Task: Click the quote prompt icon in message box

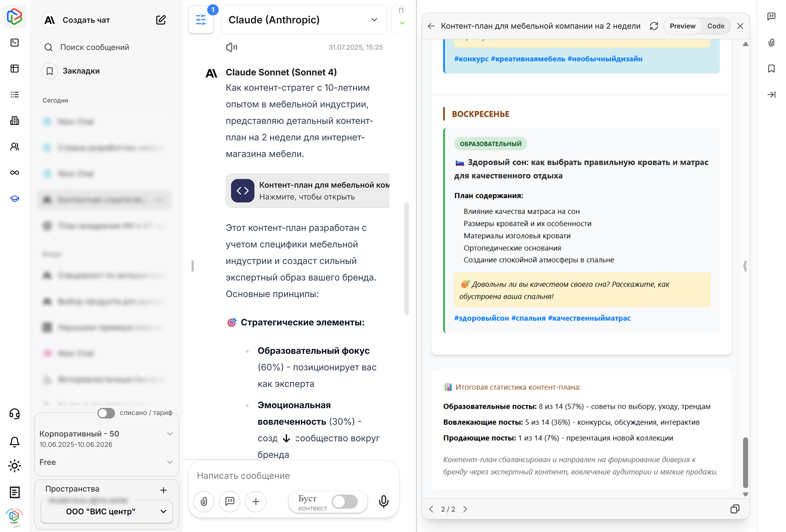Action: click(230, 501)
